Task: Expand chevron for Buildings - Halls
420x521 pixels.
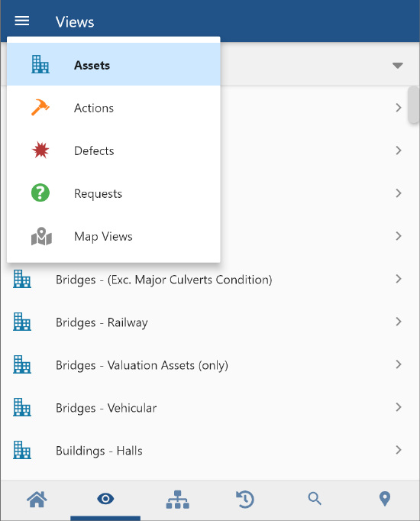Action: point(399,450)
